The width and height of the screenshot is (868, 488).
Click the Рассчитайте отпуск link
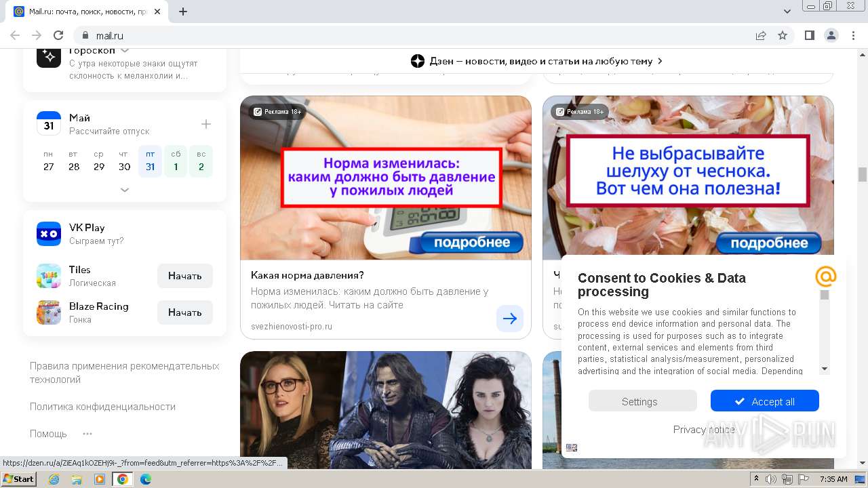point(109,131)
